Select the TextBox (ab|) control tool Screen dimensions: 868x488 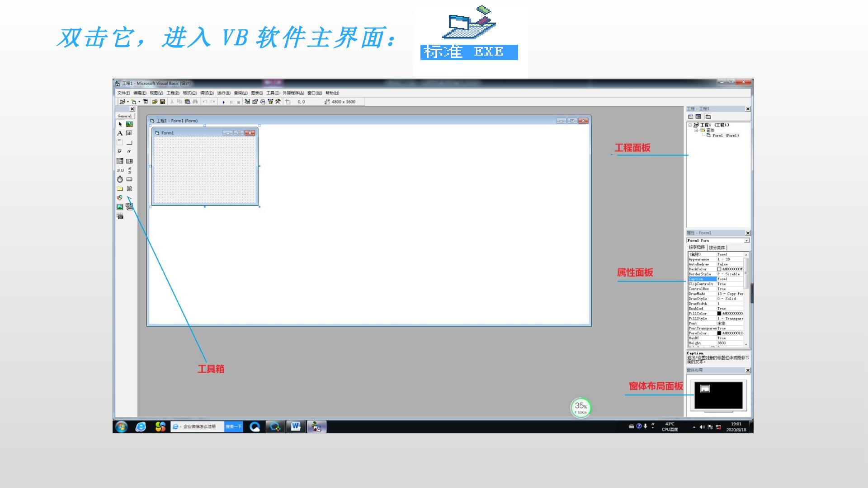point(129,133)
